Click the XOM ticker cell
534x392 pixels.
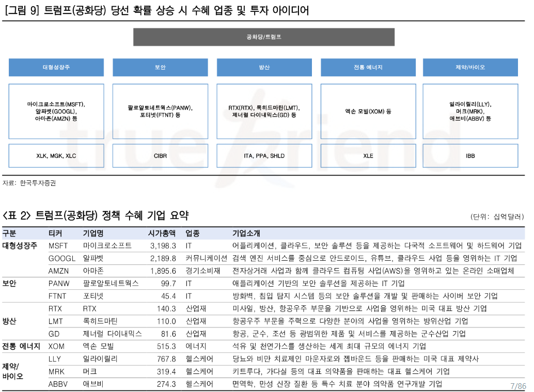(56, 347)
